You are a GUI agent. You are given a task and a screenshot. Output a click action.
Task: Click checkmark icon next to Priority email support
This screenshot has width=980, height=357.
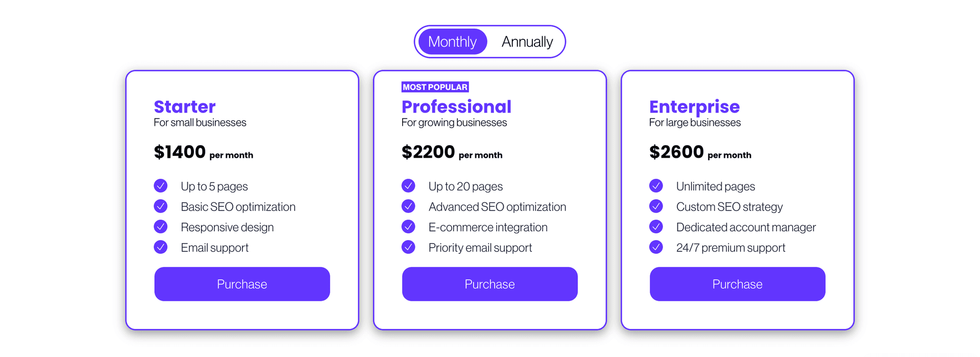408,247
